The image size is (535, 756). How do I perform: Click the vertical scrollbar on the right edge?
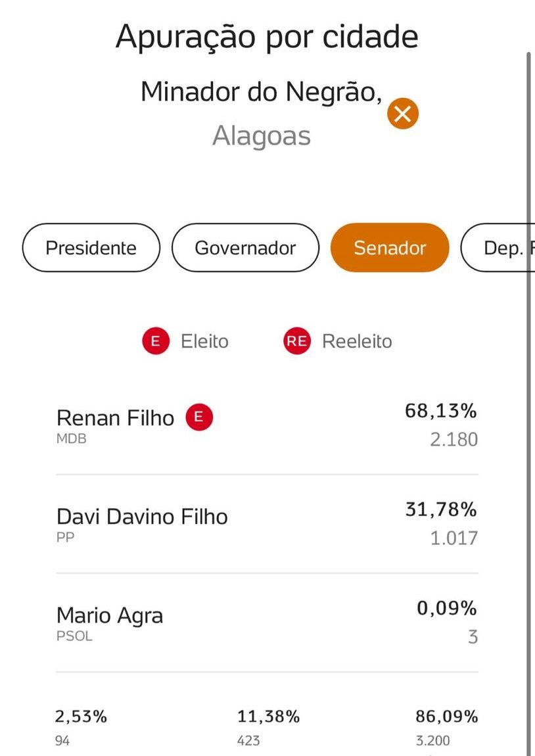coord(528,394)
